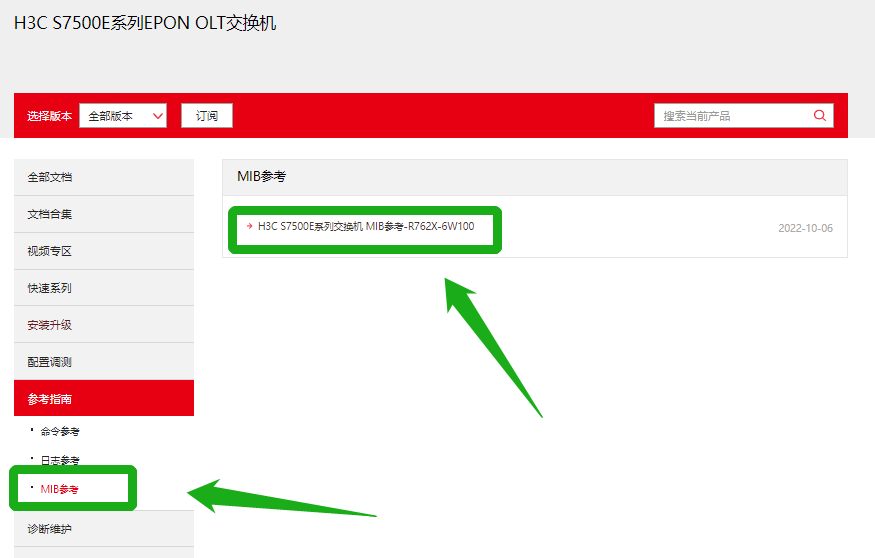
Task: Focus the 搜索当前产品 search field
Action: [744, 116]
